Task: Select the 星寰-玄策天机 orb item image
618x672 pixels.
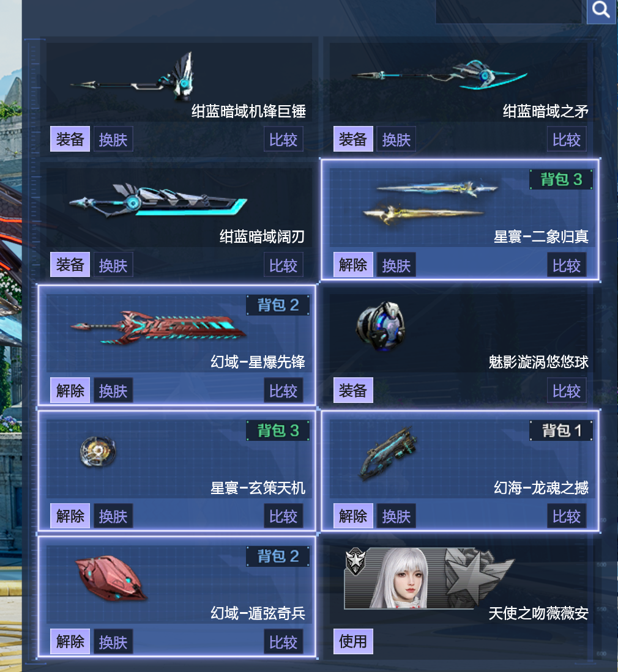Action: coord(99,451)
